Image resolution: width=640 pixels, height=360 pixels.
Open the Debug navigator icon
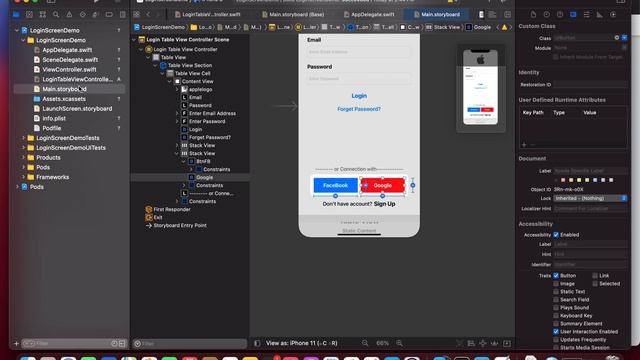coord(96,15)
